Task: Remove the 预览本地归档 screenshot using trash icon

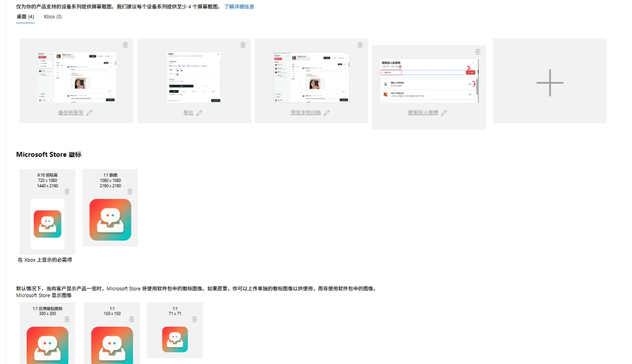Action: tap(360, 45)
